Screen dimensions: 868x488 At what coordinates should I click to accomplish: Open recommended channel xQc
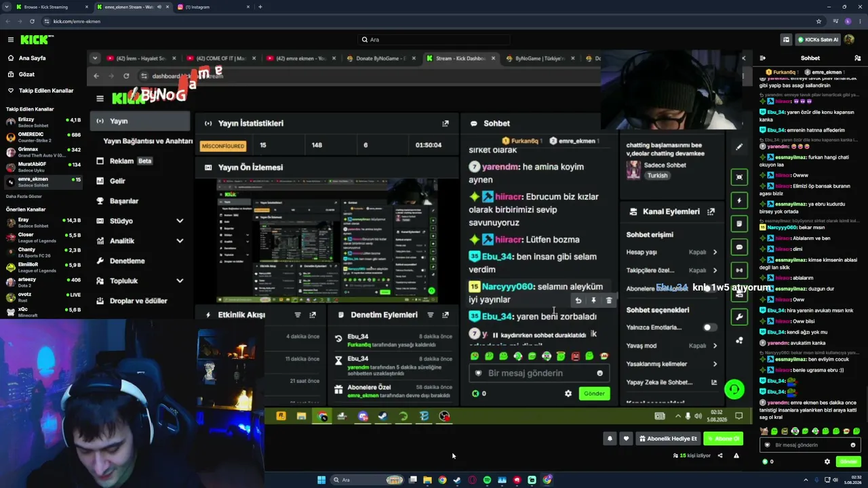click(x=42, y=312)
